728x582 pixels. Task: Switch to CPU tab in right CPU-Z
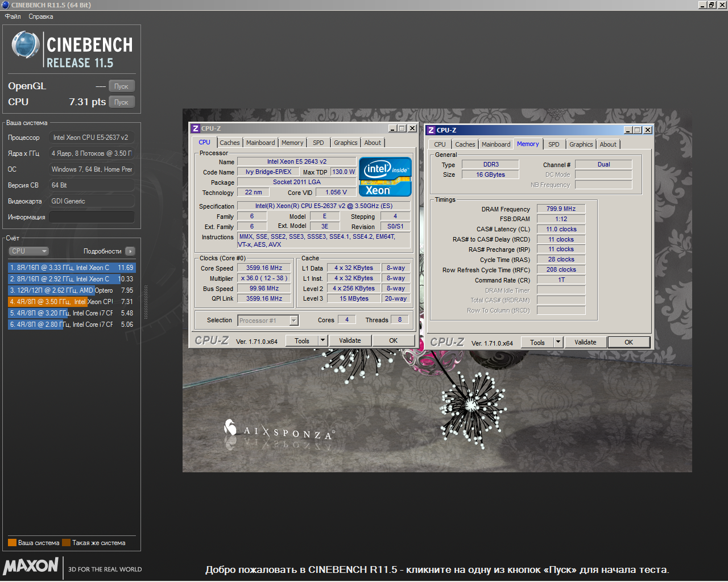[x=440, y=144]
